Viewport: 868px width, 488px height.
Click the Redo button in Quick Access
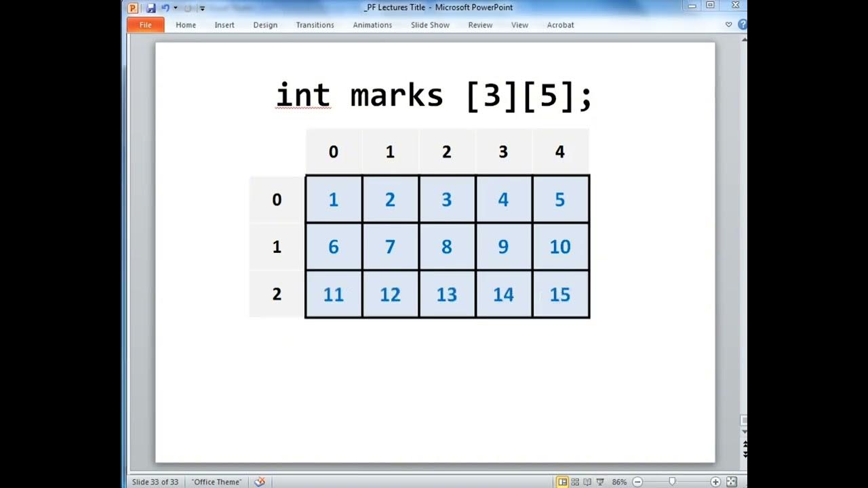[x=188, y=7]
